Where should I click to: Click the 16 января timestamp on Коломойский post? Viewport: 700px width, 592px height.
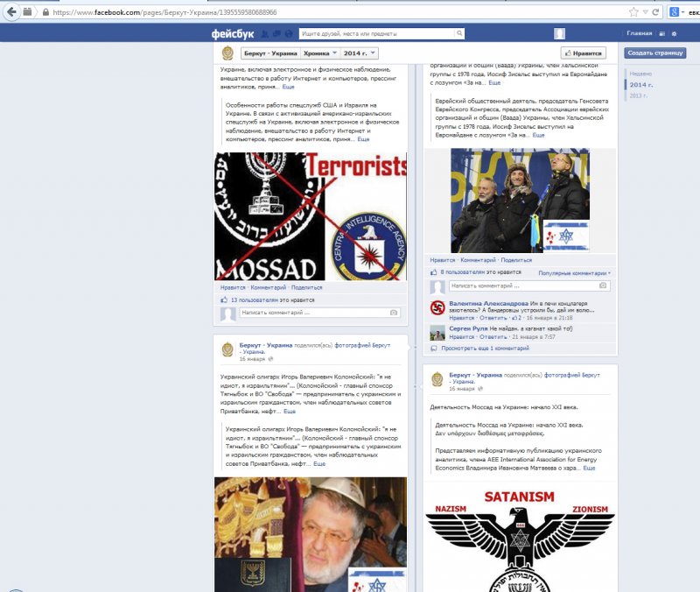click(x=252, y=359)
